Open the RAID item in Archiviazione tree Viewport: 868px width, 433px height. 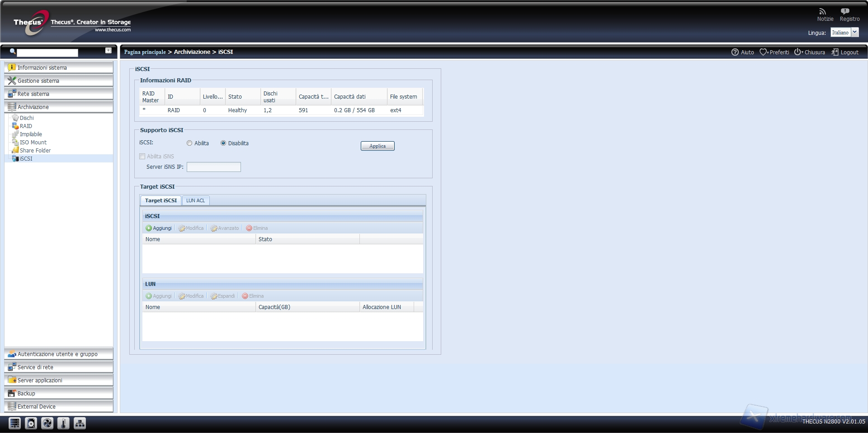26,126
